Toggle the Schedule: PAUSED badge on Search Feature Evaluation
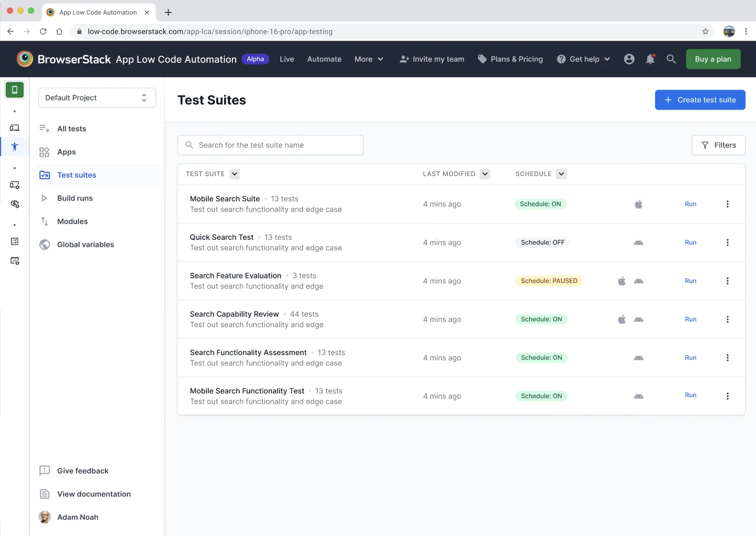This screenshot has width=756, height=536. tap(548, 280)
